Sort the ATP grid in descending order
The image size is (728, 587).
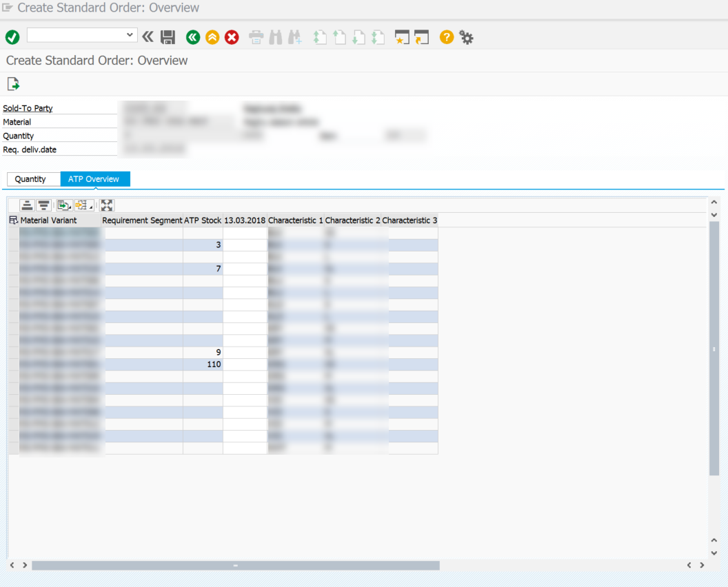tap(43, 205)
